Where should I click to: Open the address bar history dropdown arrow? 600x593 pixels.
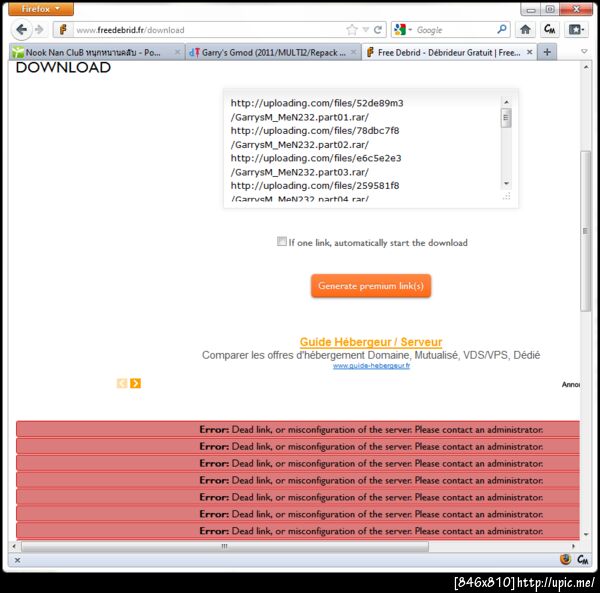tap(365, 30)
